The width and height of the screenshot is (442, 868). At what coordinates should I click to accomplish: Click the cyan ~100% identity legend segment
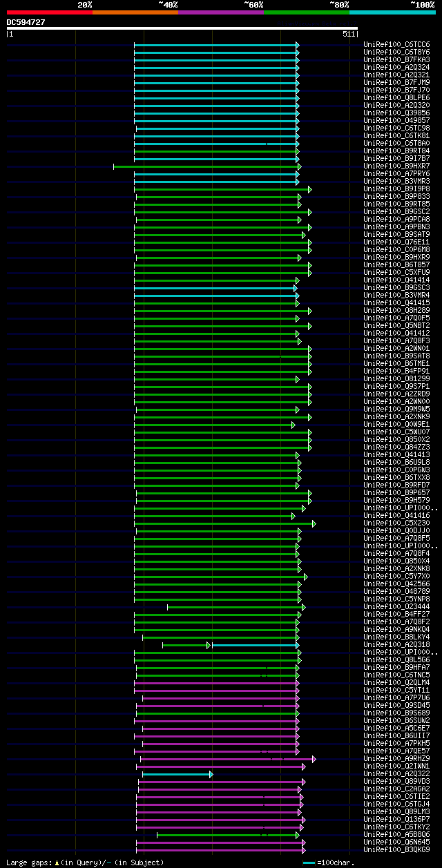(x=392, y=12)
